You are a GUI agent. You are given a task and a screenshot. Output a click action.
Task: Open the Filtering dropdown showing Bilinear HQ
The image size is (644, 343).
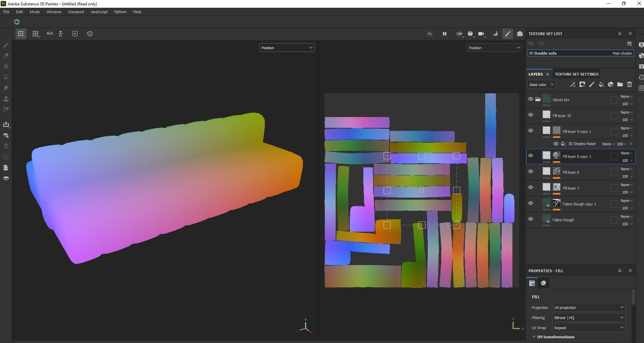click(589, 318)
